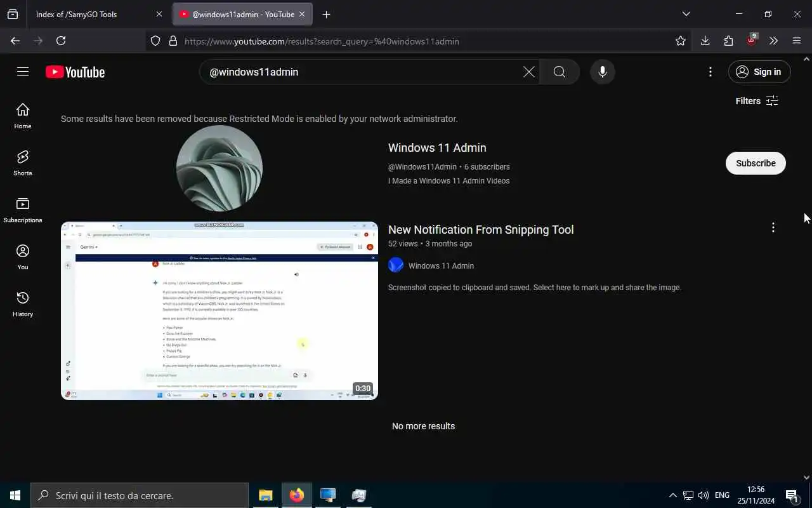Click page scrollbar down arrow
Image resolution: width=812 pixels, height=508 pixels.
pos(806,478)
